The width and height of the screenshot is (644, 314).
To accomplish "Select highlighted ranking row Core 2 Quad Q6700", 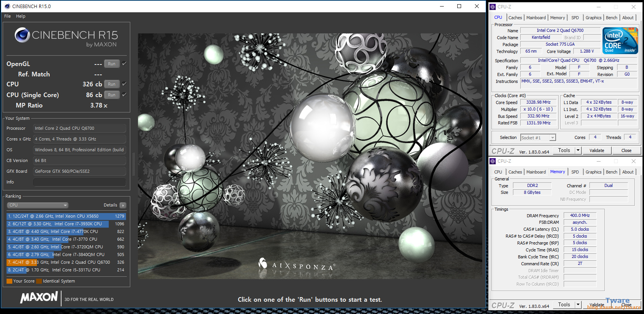I will pyautogui.click(x=66, y=262).
